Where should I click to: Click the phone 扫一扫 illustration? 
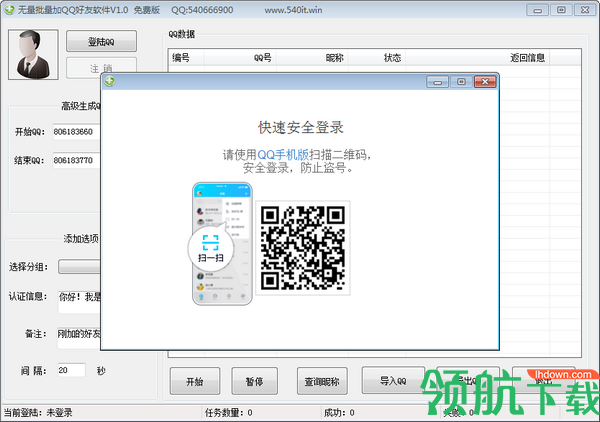[222, 244]
